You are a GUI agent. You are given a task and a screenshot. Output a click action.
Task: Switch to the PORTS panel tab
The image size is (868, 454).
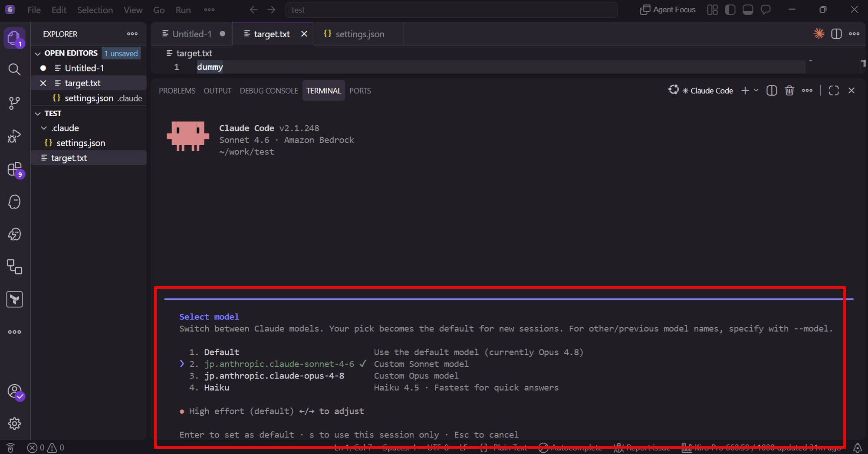point(360,91)
